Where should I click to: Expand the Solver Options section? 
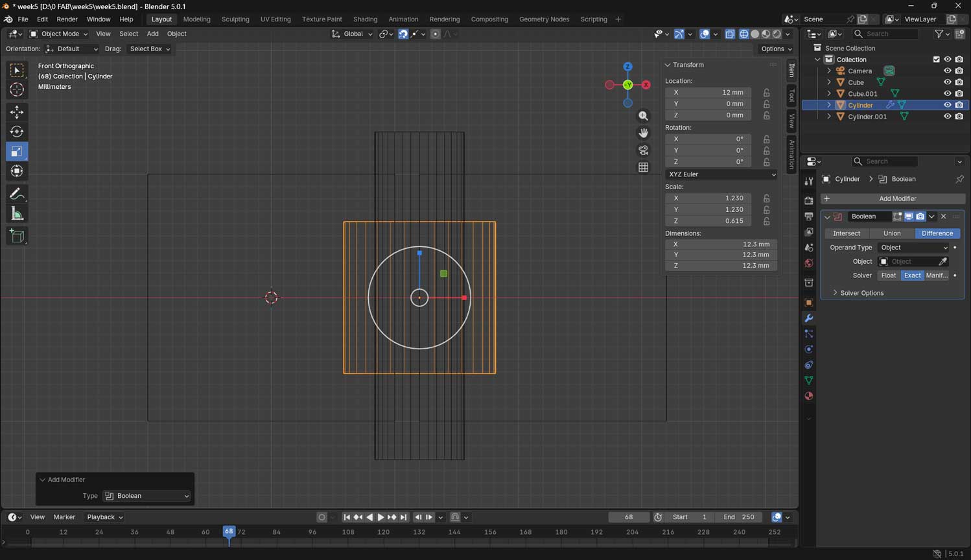tap(861, 293)
